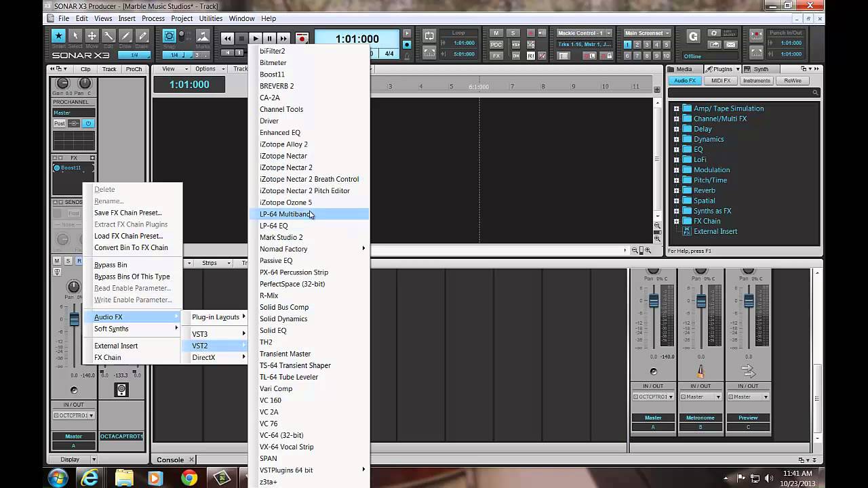
Task: Open File Explorer folder on taskbar
Action: 124,478
